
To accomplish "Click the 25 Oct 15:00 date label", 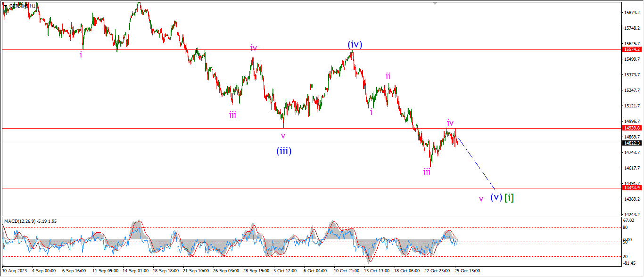I will click(x=467, y=271).
